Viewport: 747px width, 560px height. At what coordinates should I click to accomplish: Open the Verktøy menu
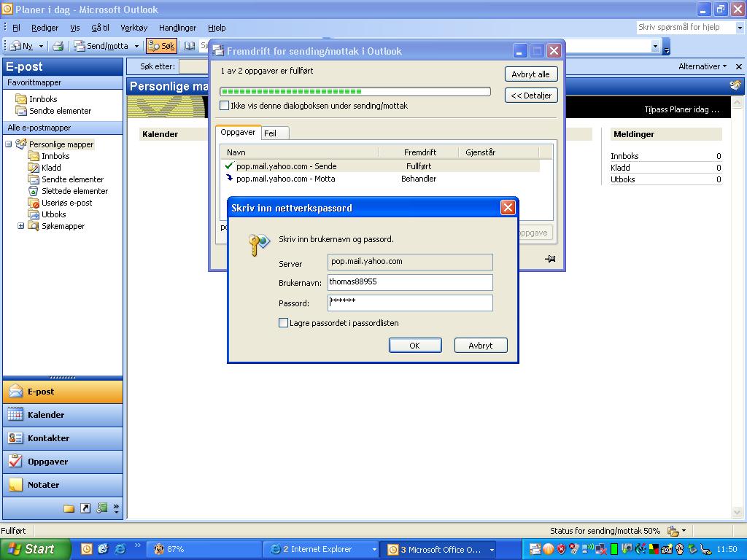134,28
